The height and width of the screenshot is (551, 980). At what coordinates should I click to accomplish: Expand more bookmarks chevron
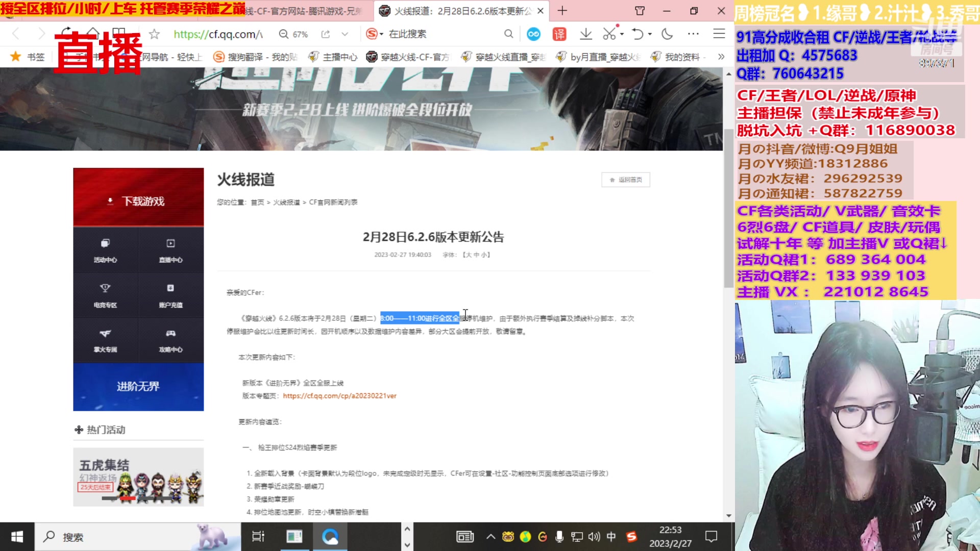721,57
